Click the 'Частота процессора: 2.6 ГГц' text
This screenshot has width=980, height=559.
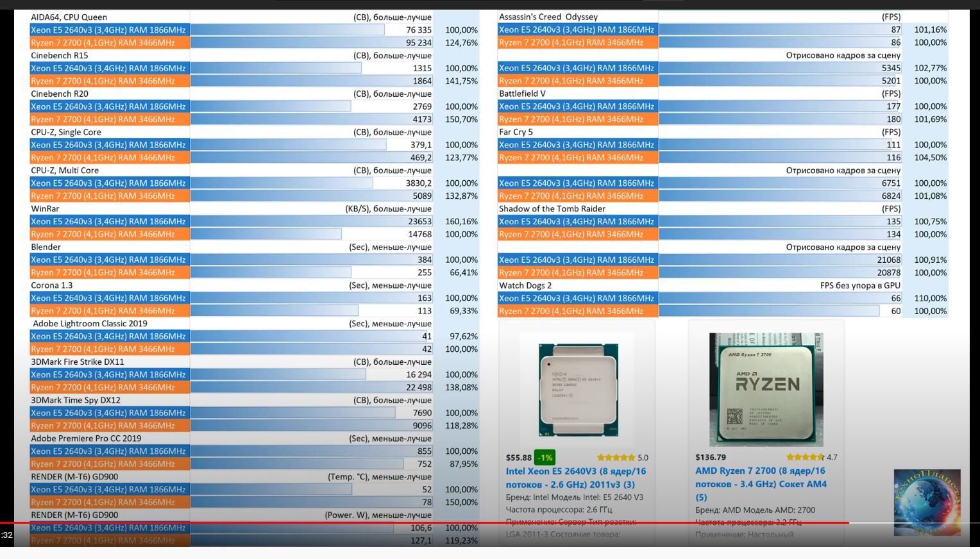(559, 510)
